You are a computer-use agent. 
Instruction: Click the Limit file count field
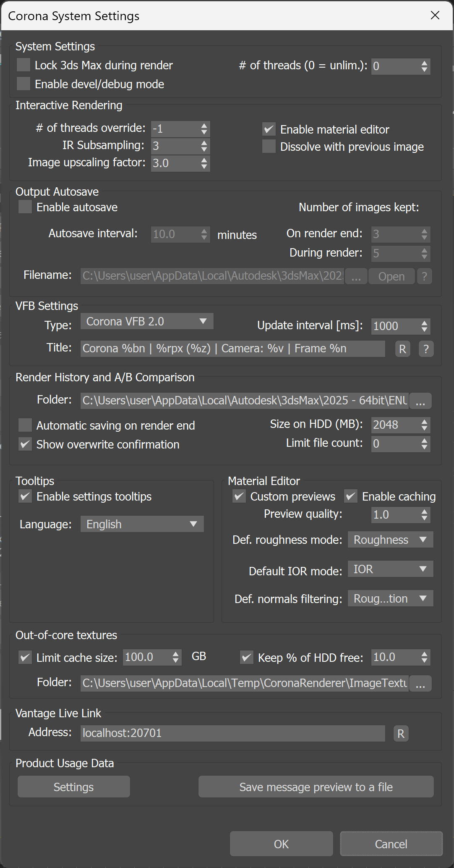point(396,444)
